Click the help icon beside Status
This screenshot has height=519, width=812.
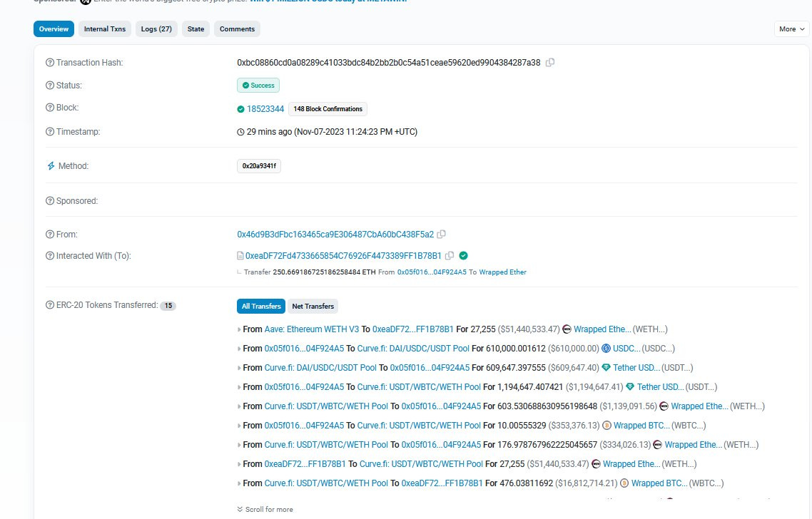(x=50, y=86)
